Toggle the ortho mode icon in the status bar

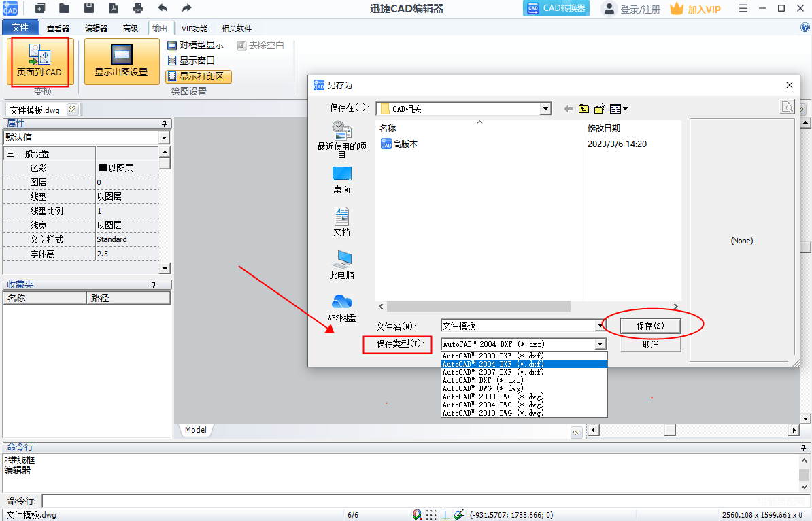point(444,515)
